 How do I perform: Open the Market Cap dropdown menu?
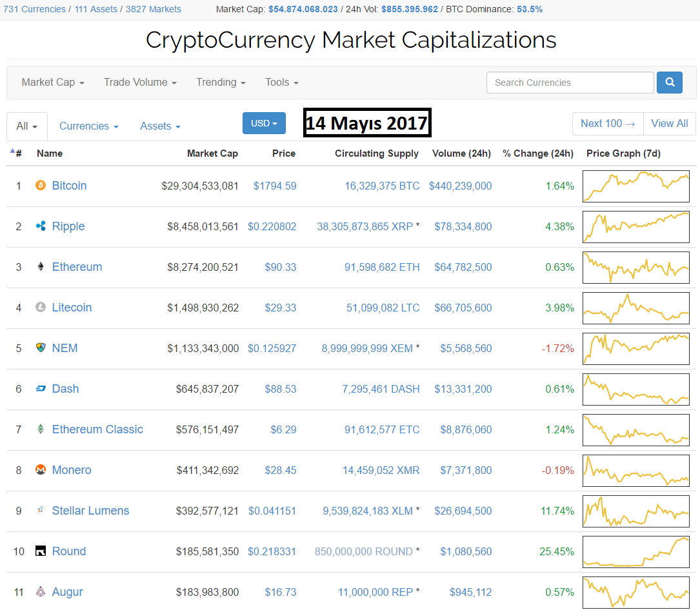coord(53,82)
